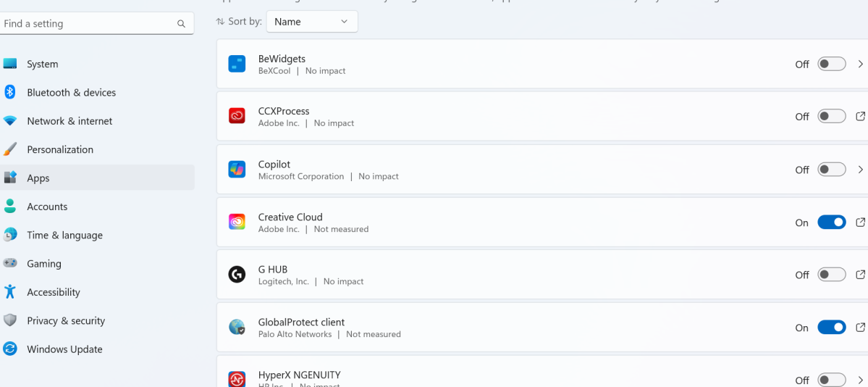The width and height of the screenshot is (868, 387).
Task: Open Accounts settings category
Action: point(97,207)
